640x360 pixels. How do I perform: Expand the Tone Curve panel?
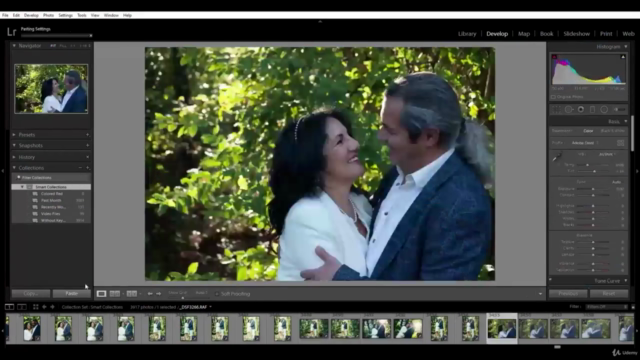(626, 281)
